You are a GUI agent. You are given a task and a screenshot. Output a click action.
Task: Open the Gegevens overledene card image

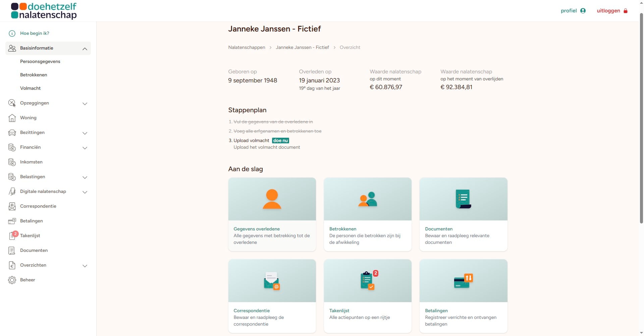272,199
